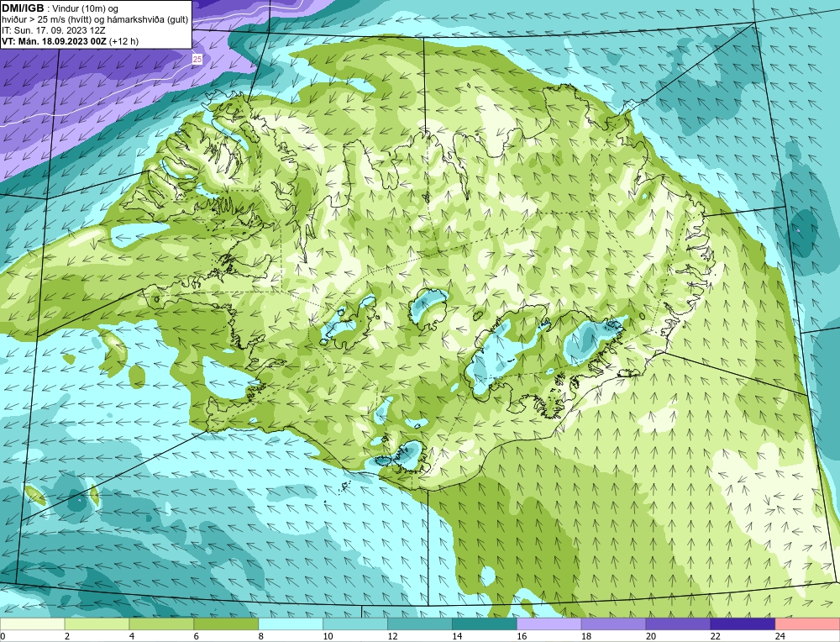Click the dark teal 14–16 legend swatch

[x=485, y=624]
